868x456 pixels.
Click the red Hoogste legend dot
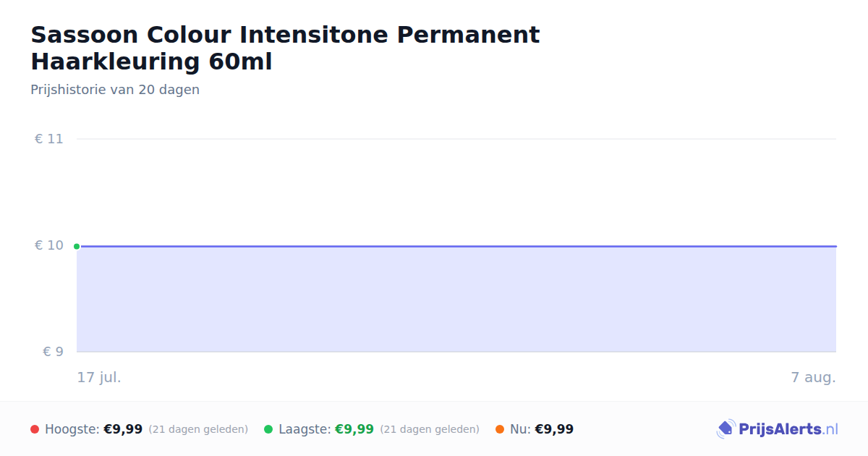35,429
